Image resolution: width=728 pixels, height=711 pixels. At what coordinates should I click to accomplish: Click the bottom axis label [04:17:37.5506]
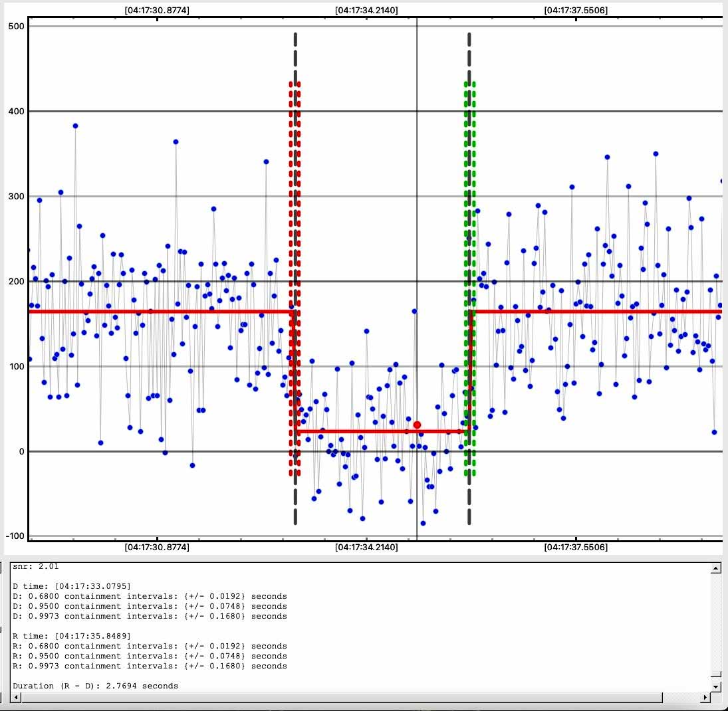click(576, 547)
